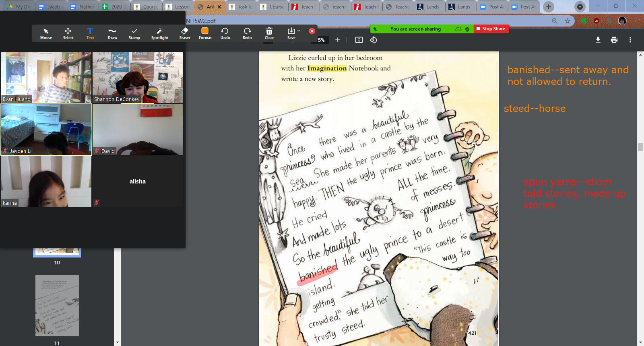Screen dimensions: 644x346
Task: Open the Clear annotations trash option
Action: [x=269, y=33]
